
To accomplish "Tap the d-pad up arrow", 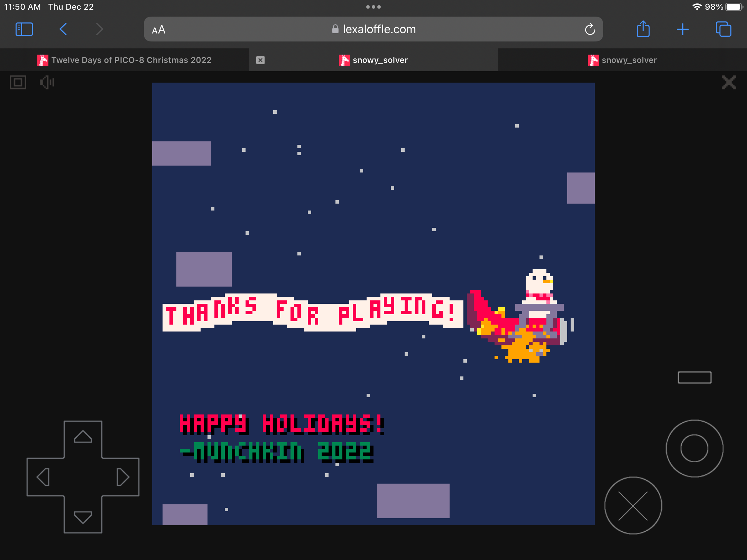I will [83, 437].
